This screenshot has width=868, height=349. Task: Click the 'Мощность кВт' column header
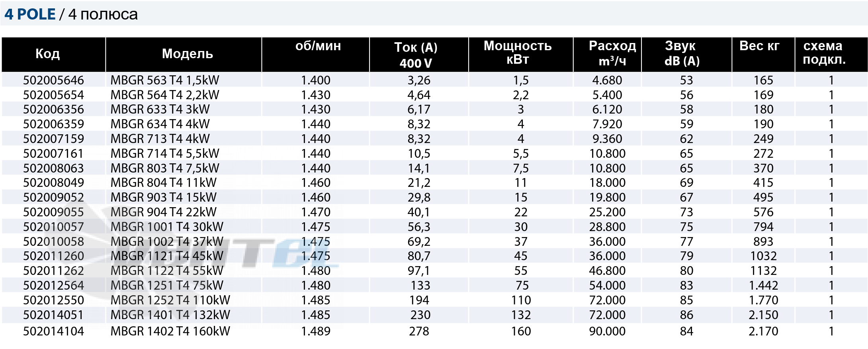(x=518, y=53)
